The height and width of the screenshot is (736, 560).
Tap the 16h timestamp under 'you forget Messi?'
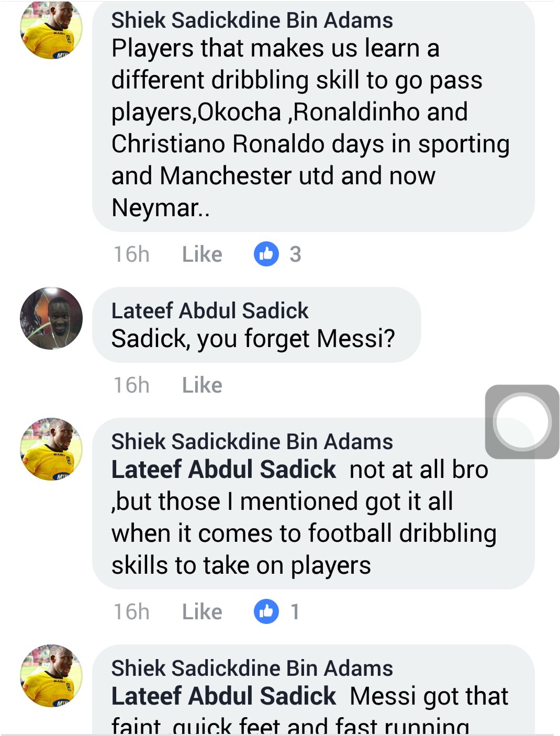[x=131, y=385]
